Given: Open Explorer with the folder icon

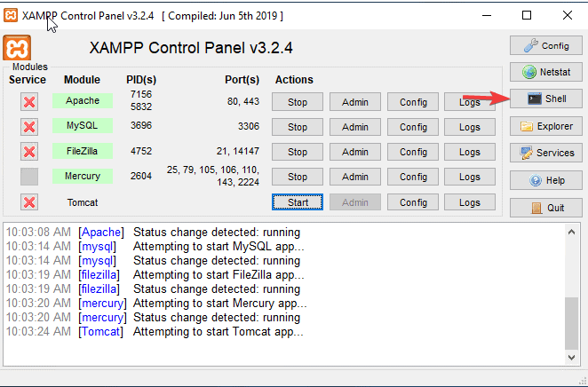Looking at the screenshot, I should 546,126.
